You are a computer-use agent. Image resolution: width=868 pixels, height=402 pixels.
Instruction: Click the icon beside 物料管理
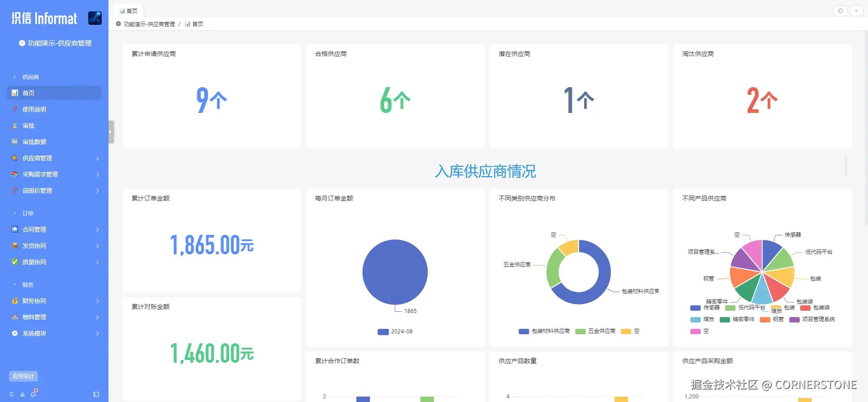(15, 317)
